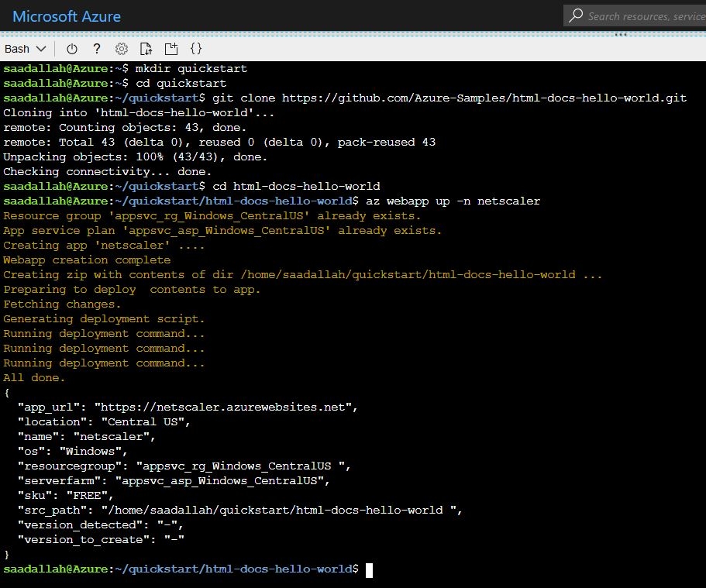Click the "Creating app 'netscaler'" line

tap(104, 246)
